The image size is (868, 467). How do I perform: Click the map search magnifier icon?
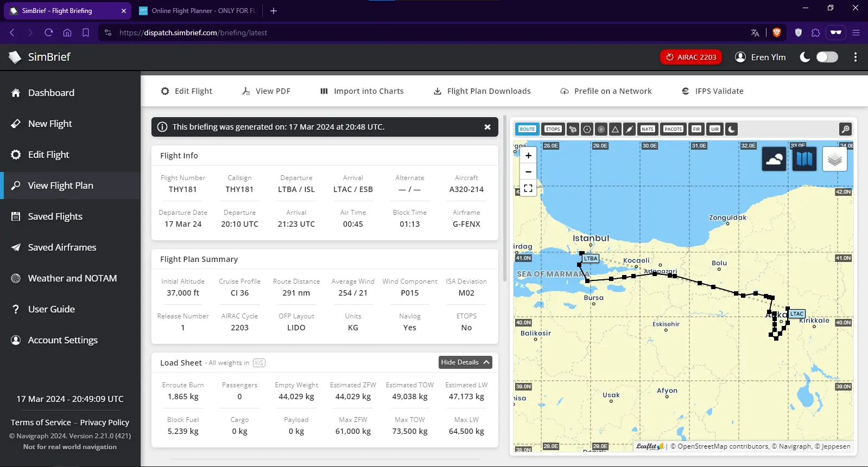tap(845, 129)
